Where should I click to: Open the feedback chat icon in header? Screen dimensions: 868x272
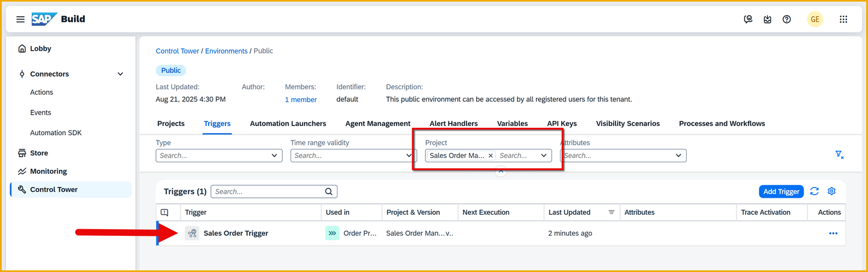click(x=748, y=19)
